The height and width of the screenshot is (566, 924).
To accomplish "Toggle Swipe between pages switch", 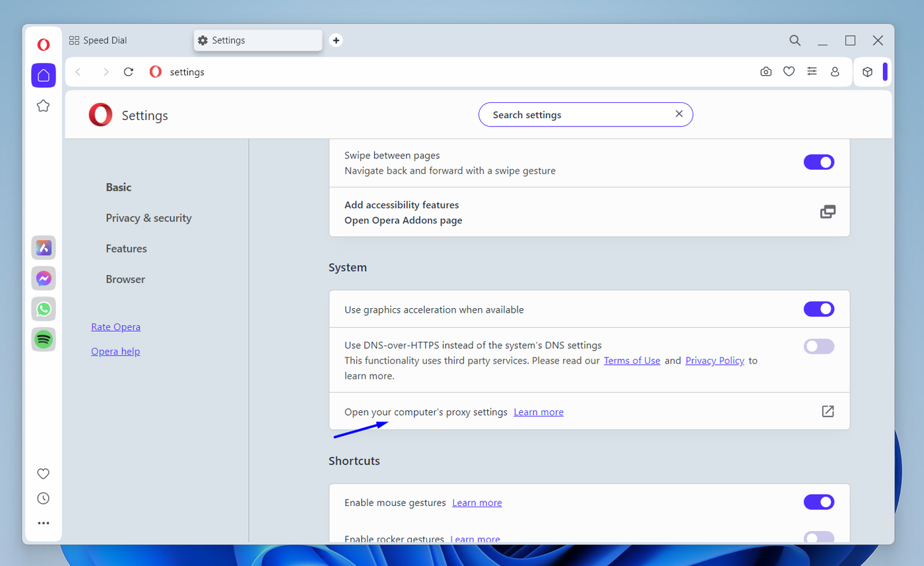I will 819,162.
